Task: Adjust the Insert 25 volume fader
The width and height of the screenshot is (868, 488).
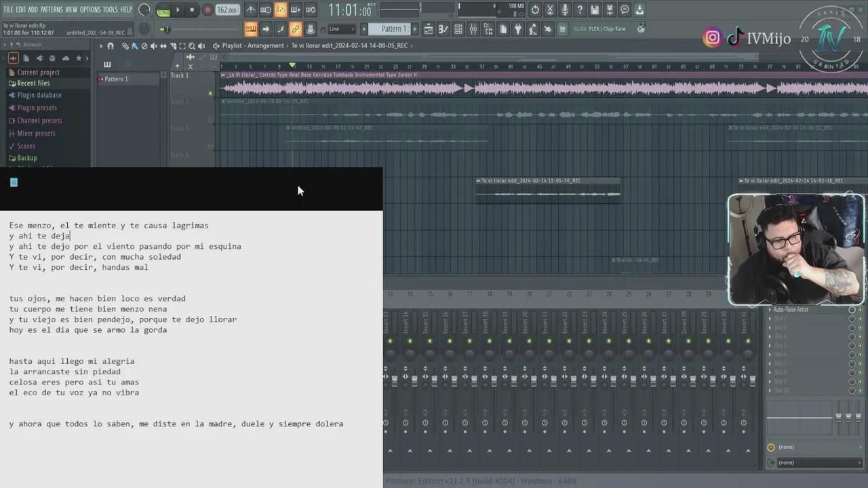Action: tap(633, 380)
